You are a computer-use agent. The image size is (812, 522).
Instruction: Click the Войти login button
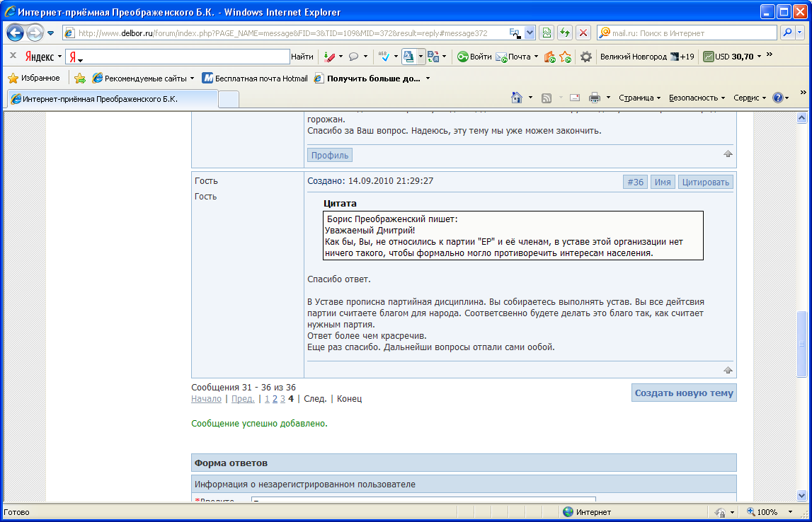pos(474,57)
